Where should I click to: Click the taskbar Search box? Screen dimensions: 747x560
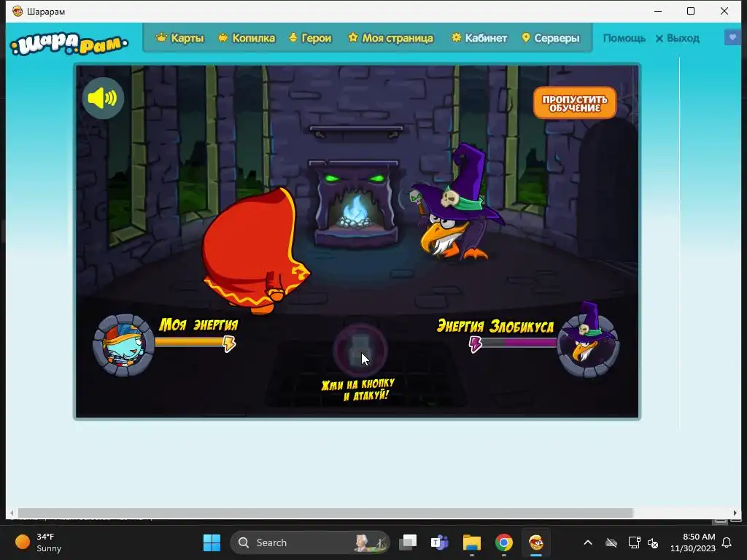[x=310, y=542]
